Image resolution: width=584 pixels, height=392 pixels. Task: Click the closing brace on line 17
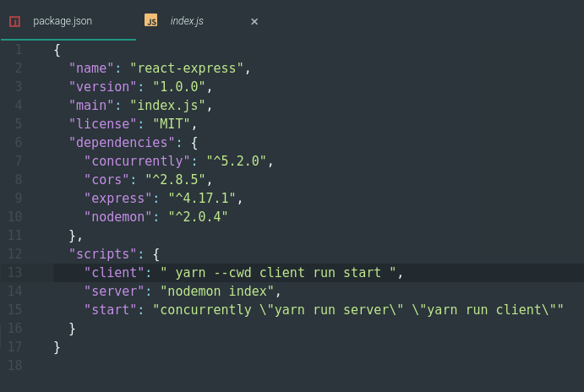[57, 347]
